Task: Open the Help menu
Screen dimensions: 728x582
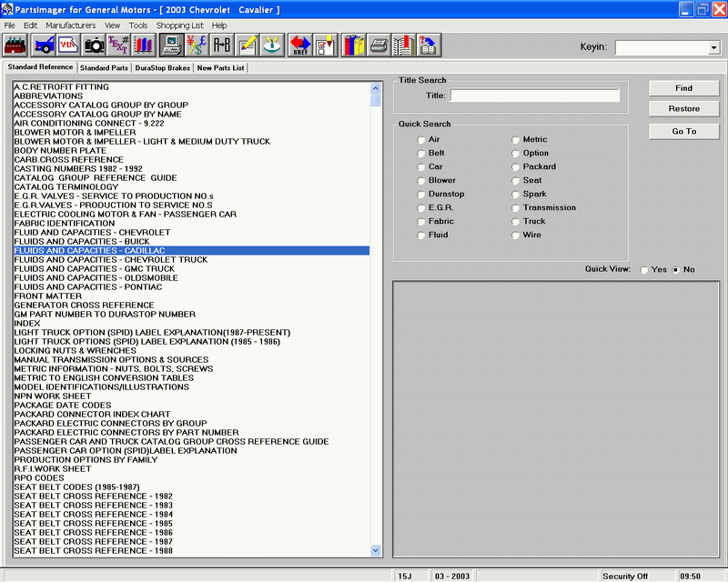Action: [219, 25]
